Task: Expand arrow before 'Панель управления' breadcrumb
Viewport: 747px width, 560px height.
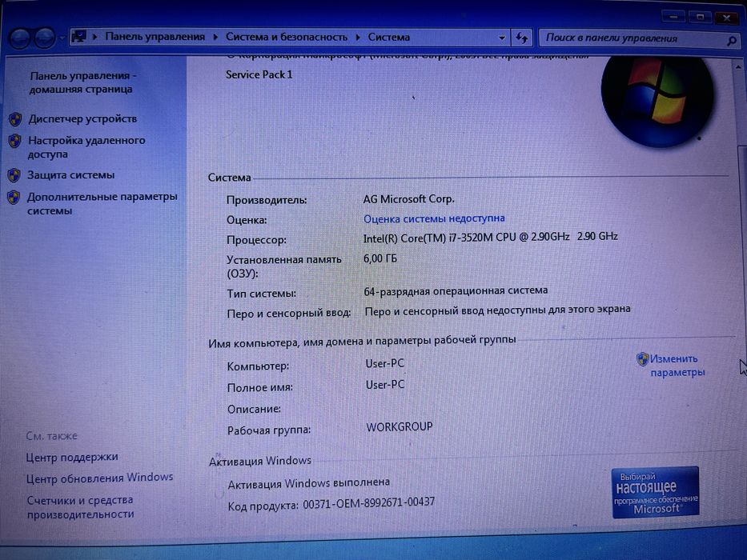Action: (94, 37)
